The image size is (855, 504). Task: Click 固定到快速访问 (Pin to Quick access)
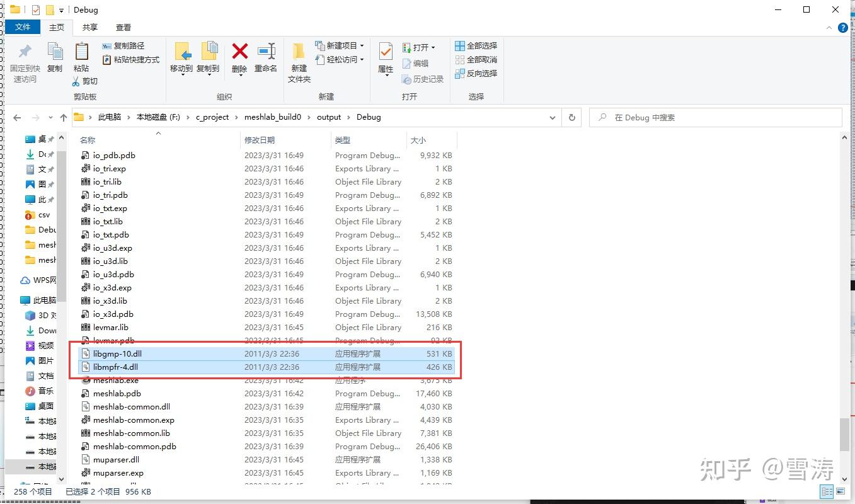click(x=24, y=57)
